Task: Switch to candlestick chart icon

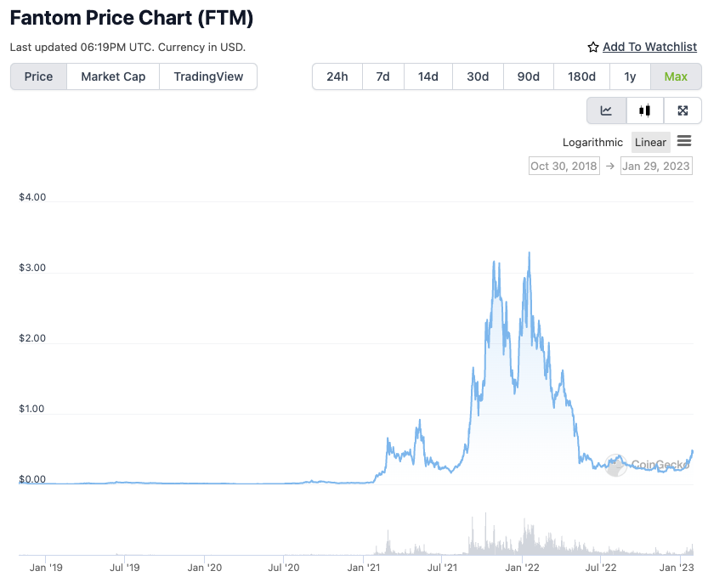Action: point(645,110)
